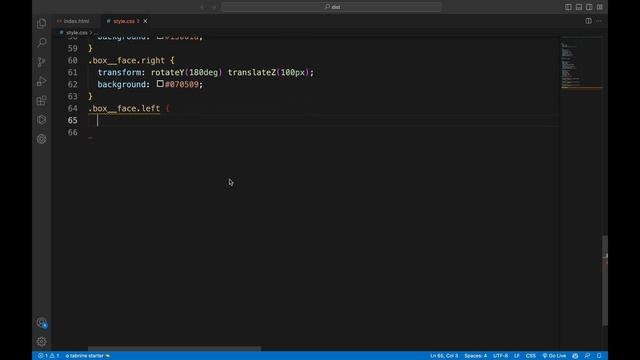Split the editor to the right

tap(589, 21)
